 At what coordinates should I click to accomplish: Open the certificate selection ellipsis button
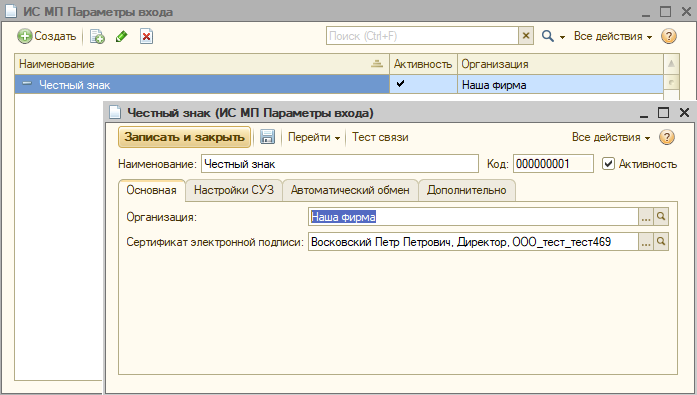[x=646, y=242]
